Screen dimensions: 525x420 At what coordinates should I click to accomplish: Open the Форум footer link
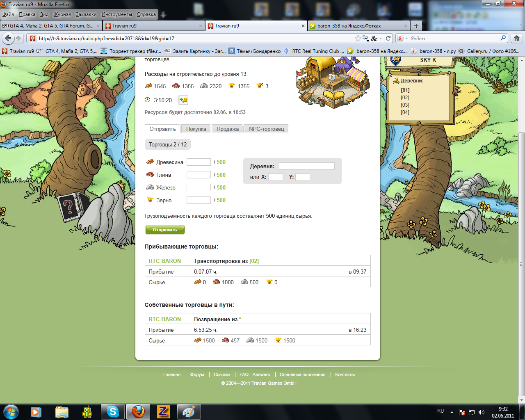[197, 374]
